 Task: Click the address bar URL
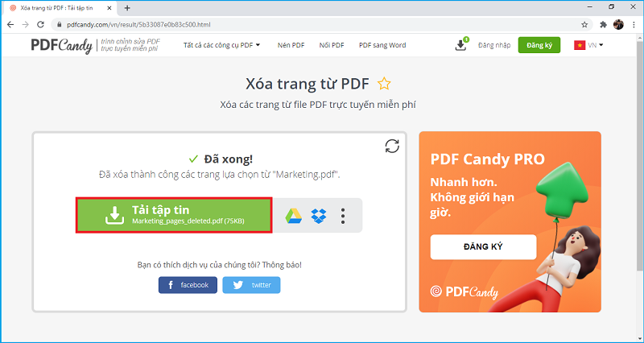click(138, 25)
